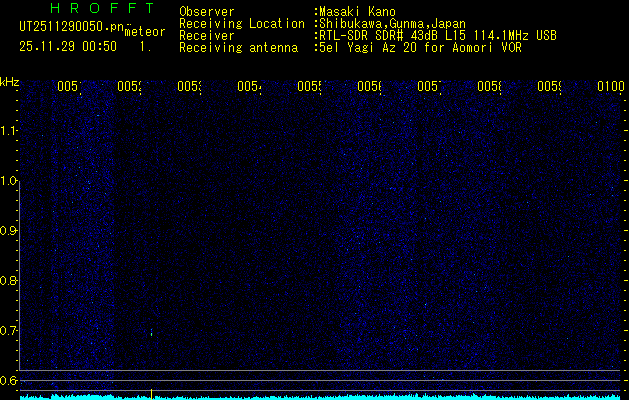This screenshot has height=400, width=629.
Task: Click the meteor count value '1.'
Action: tap(146, 47)
